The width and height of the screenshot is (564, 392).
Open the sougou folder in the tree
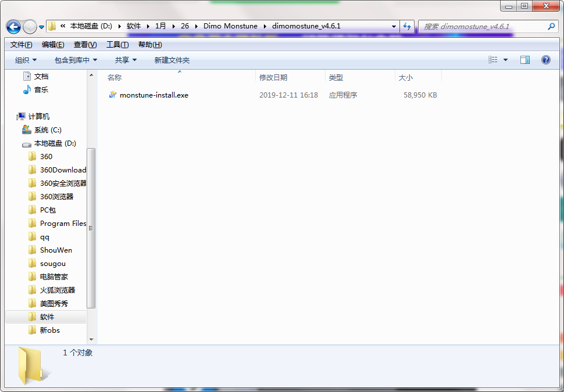click(52, 264)
